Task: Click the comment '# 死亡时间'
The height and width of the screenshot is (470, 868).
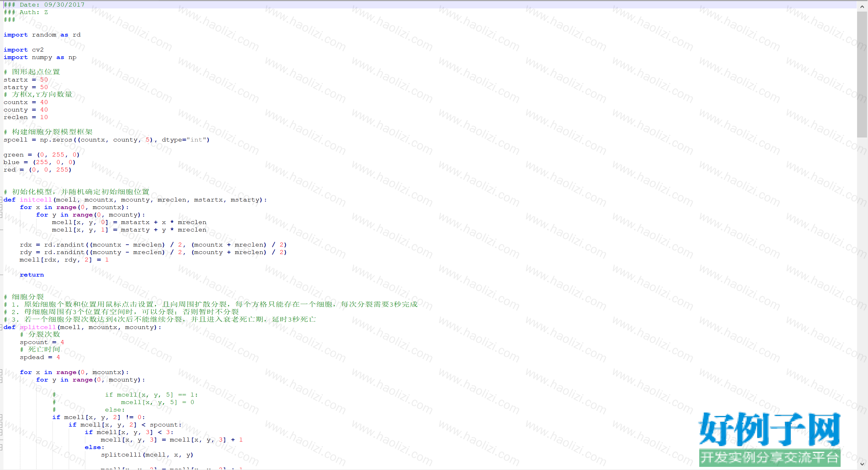Action: point(40,349)
